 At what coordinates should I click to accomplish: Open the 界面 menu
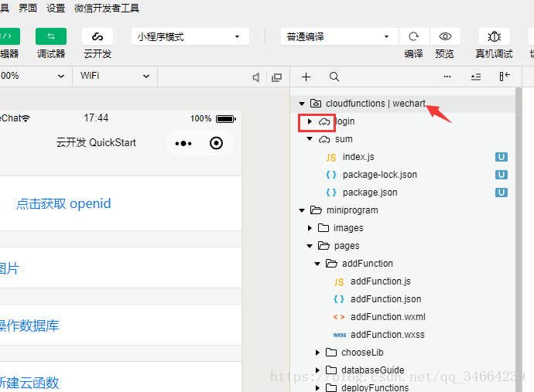[28, 8]
